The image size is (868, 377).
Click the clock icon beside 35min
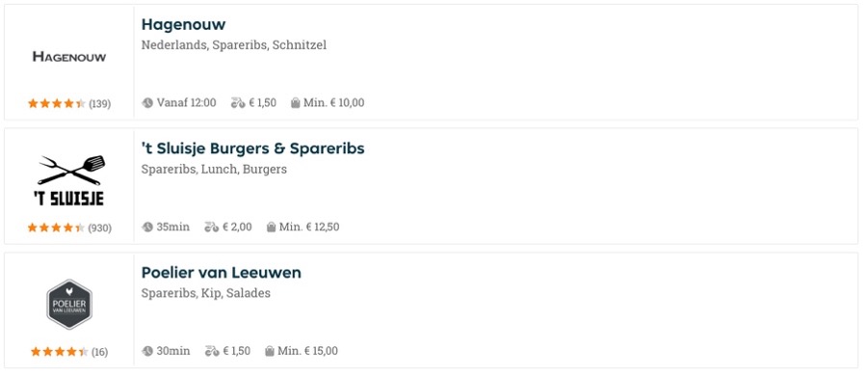point(147,228)
